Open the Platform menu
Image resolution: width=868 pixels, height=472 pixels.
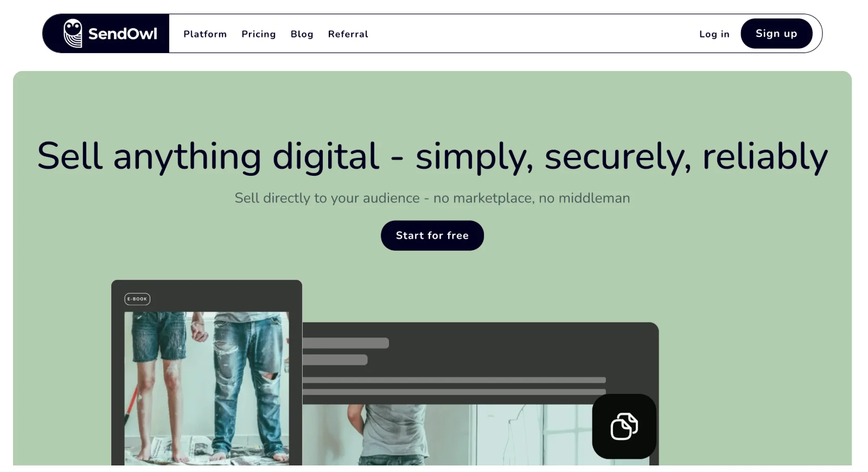(x=205, y=34)
